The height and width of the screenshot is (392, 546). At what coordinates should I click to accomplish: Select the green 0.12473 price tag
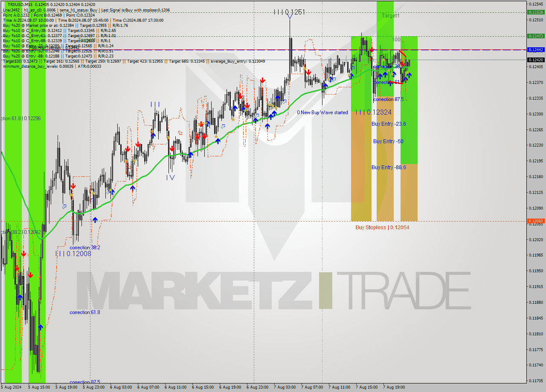[535, 36]
